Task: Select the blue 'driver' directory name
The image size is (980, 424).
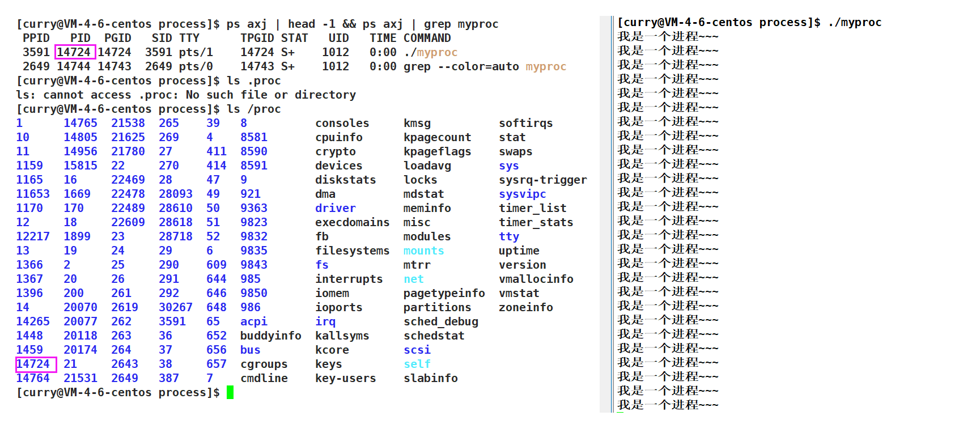Action: tap(336, 209)
